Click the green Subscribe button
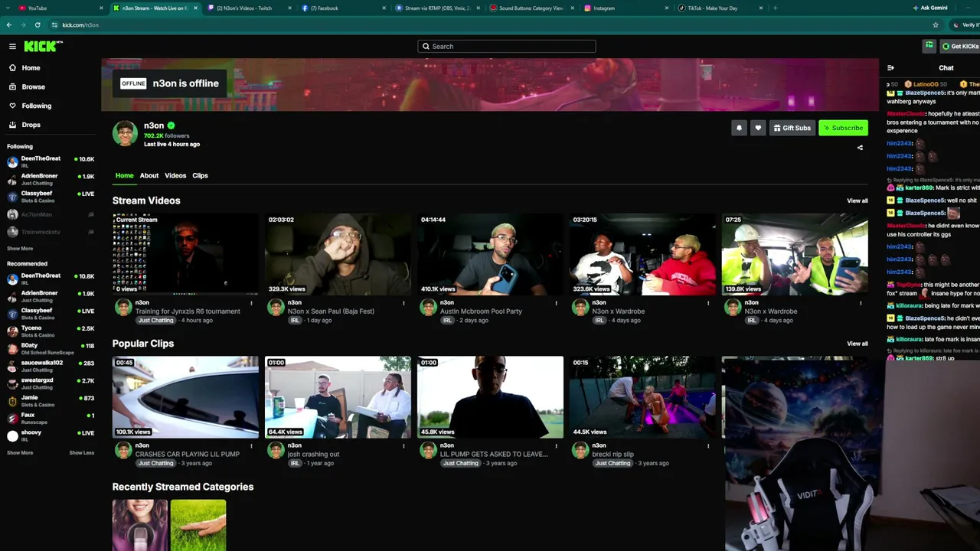980x551 pixels. pyautogui.click(x=843, y=128)
